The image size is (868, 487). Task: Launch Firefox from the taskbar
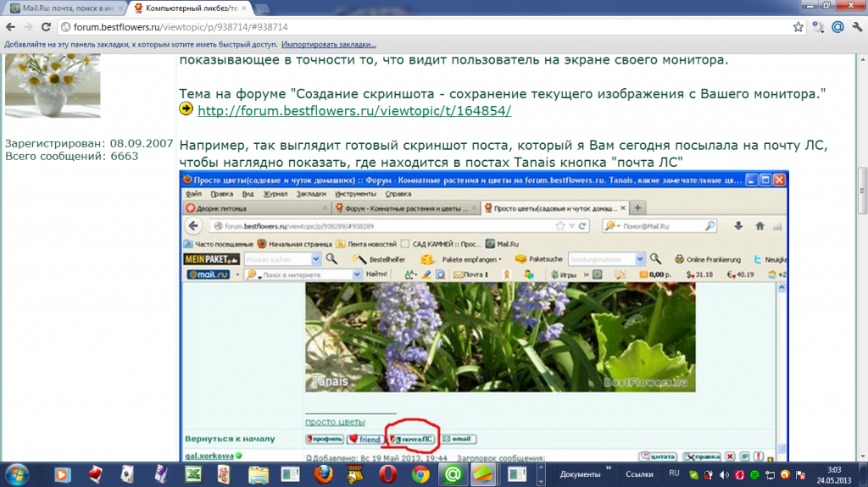[x=323, y=474]
